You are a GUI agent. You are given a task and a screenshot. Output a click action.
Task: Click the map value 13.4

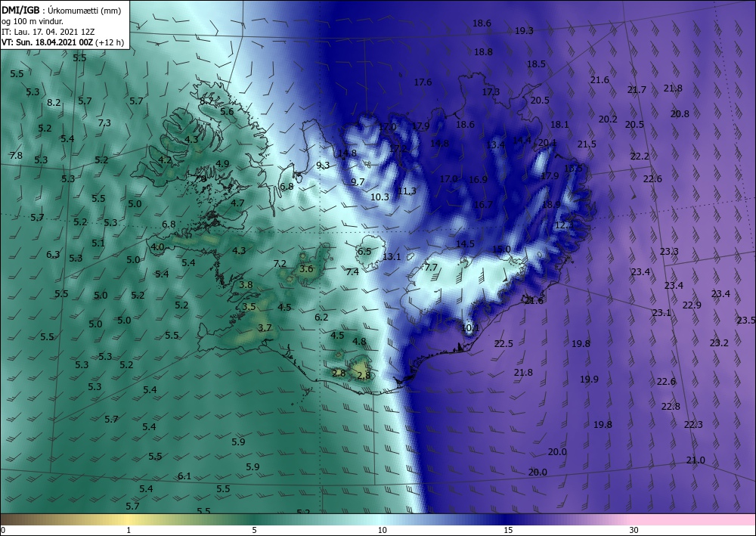pos(496,144)
